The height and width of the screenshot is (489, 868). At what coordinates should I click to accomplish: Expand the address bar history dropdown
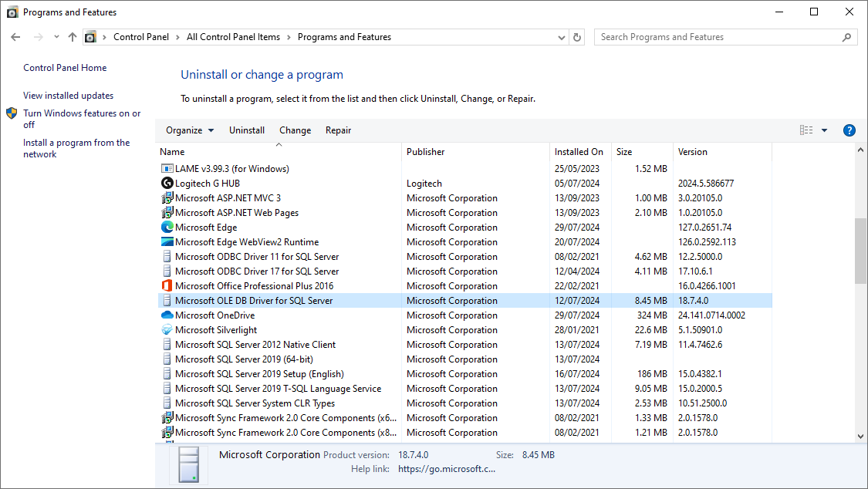point(561,37)
